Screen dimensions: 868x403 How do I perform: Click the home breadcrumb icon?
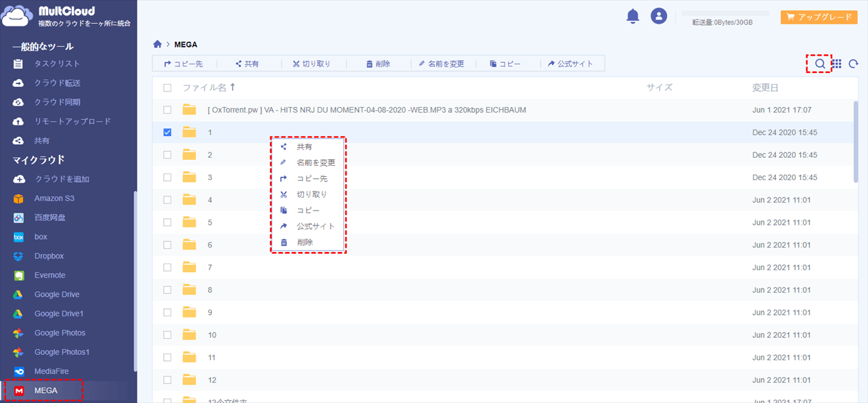158,44
